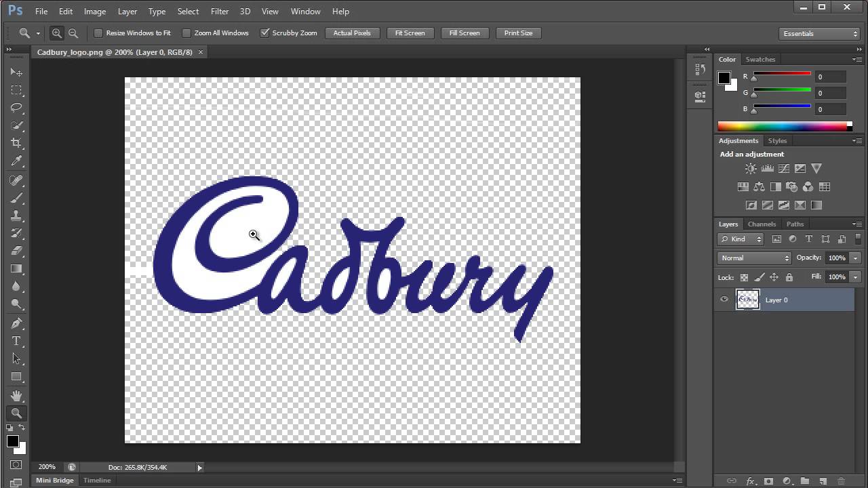
Task: Click the Zoom In mode icon
Action: (57, 33)
